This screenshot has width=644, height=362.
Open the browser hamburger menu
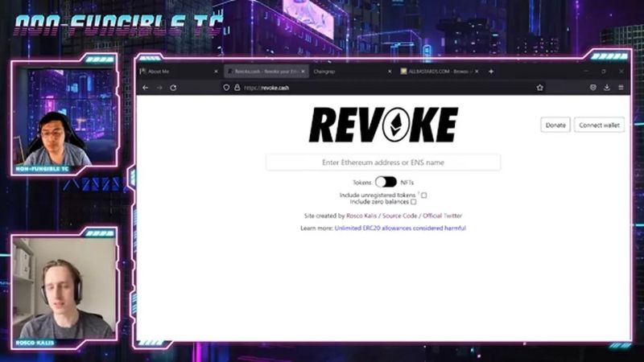pos(621,88)
